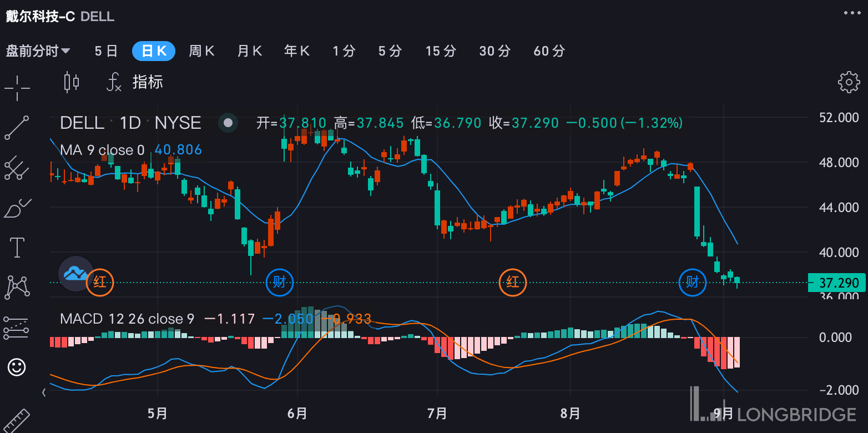Screen dimensions: 868x433
Task: Select the text annotation tool
Action: tap(17, 248)
